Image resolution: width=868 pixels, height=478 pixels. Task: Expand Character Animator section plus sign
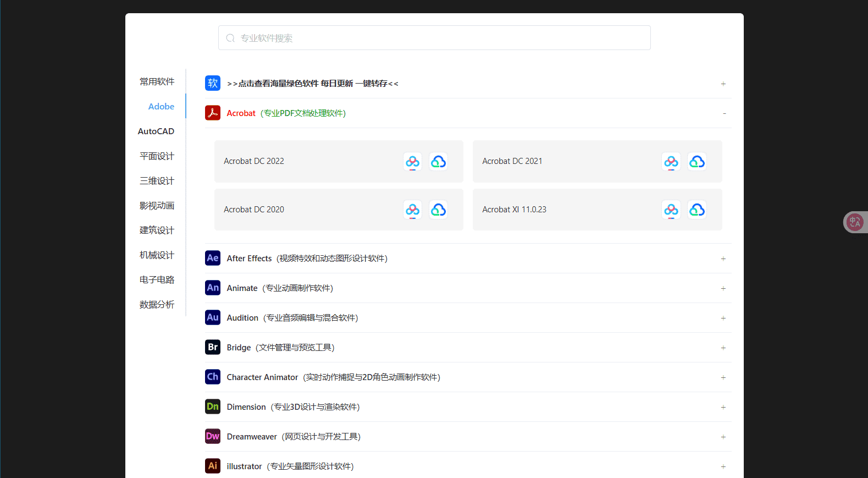pos(723,377)
